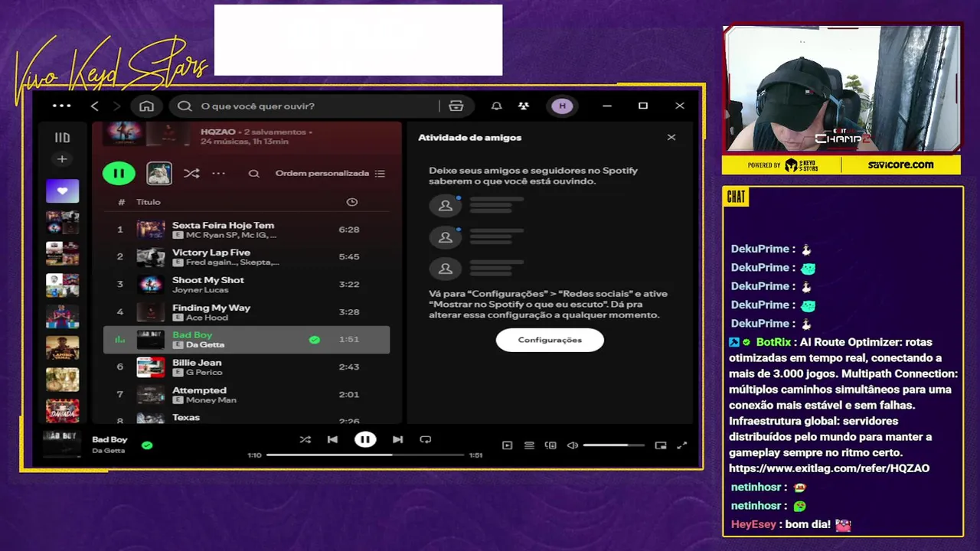Go forward with the right arrow

[117, 106]
